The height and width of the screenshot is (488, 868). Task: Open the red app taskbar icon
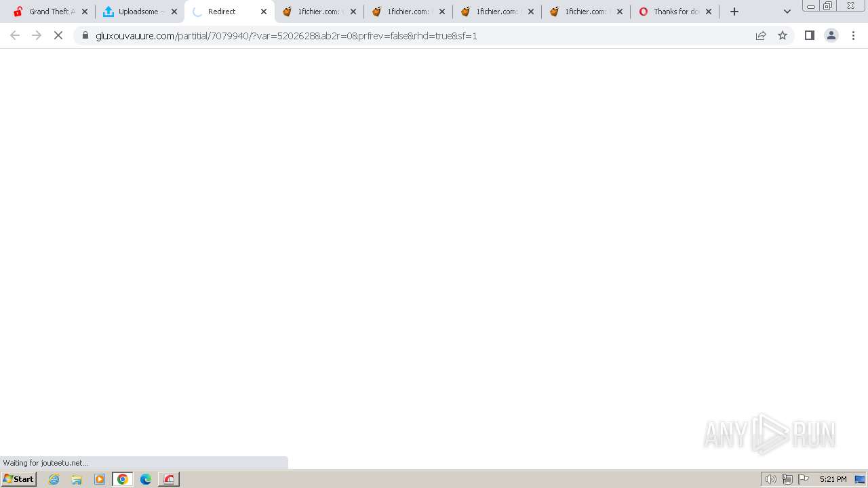pyautogui.click(x=169, y=479)
